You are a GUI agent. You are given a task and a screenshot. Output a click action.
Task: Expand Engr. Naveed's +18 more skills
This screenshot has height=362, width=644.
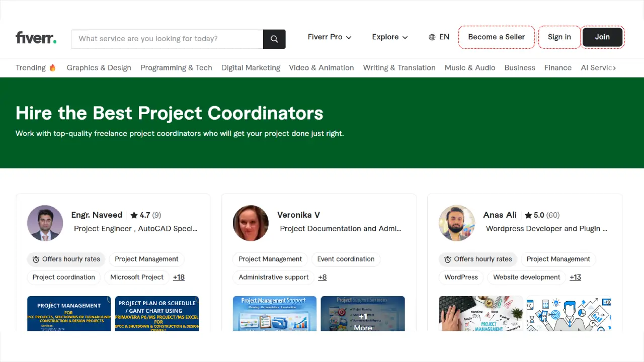point(179,277)
